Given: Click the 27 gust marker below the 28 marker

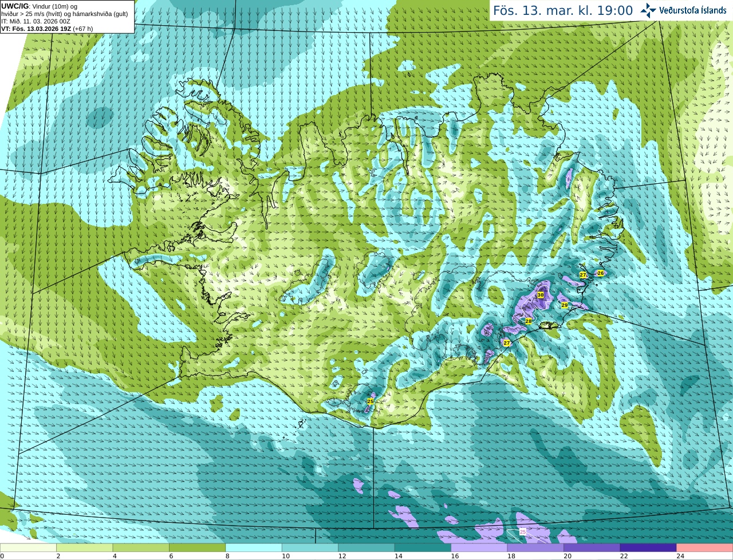Looking at the screenshot, I should [507, 343].
